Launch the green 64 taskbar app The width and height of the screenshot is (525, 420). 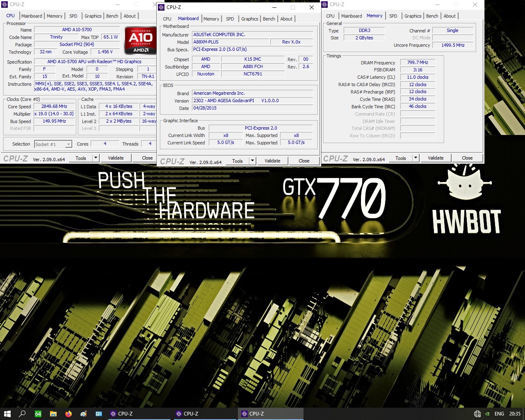(x=38, y=414)
